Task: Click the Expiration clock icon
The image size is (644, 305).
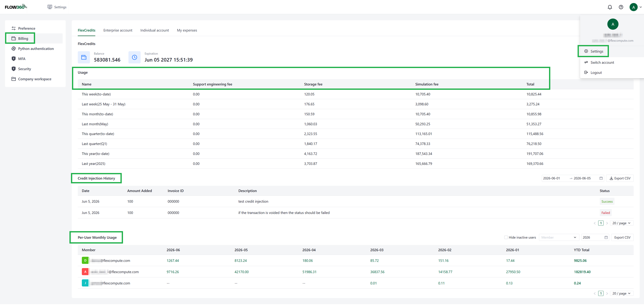Action: coord(134,57)
